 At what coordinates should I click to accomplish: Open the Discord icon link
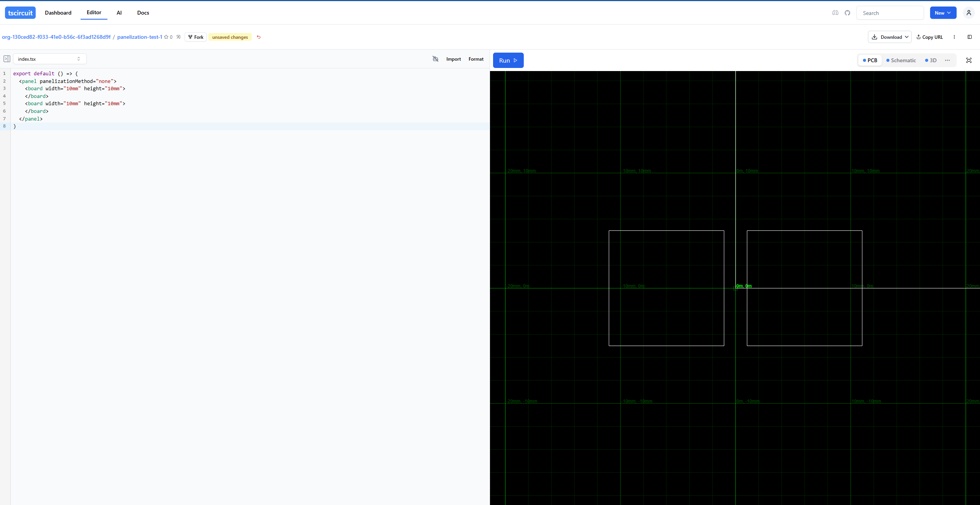[835, 13]
